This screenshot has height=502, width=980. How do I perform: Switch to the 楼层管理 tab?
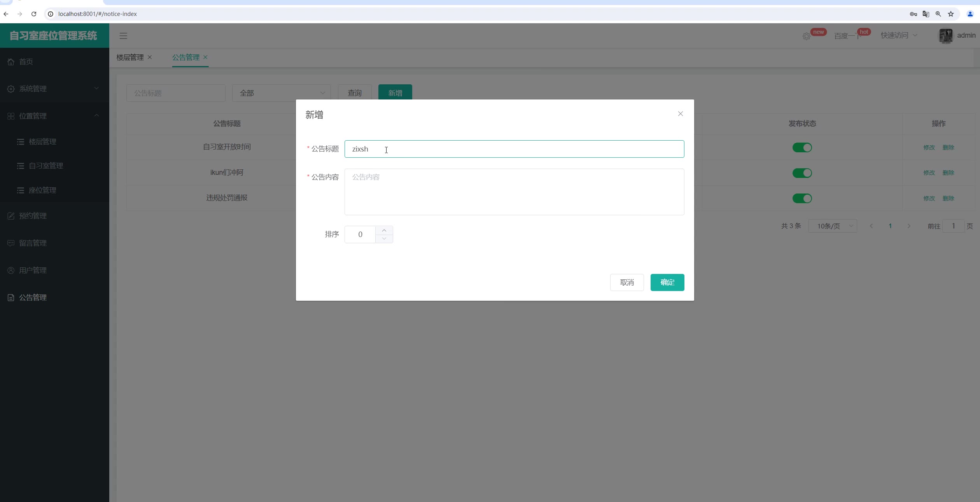pyautogui.click(x=130, y=58)
